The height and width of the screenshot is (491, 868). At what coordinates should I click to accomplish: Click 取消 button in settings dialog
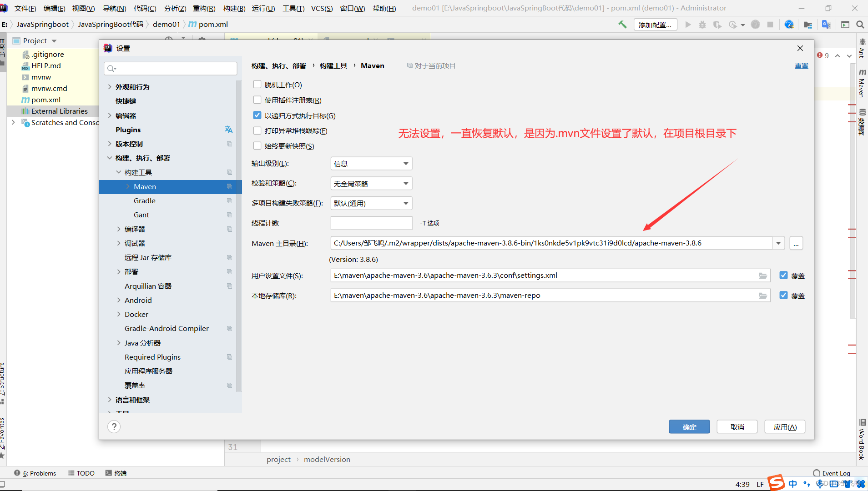(737, 427)
